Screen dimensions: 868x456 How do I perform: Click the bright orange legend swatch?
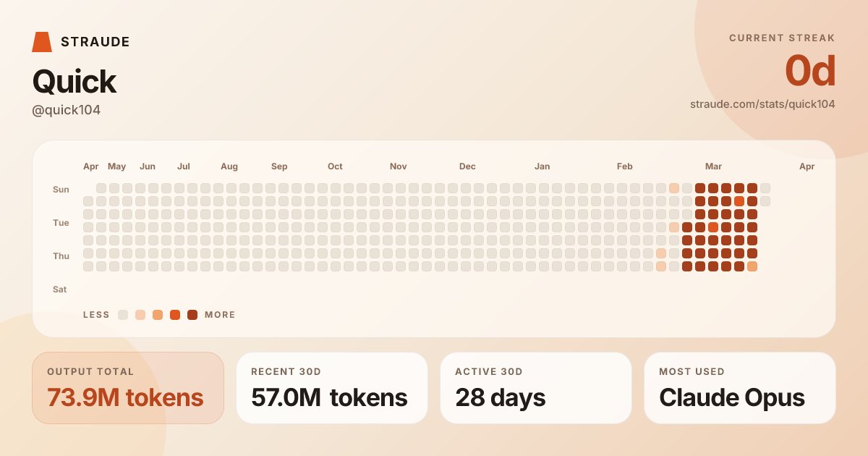(175, 315)
